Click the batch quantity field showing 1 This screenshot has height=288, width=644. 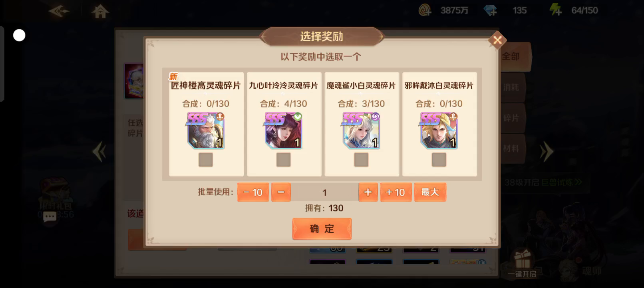point(324,192)
